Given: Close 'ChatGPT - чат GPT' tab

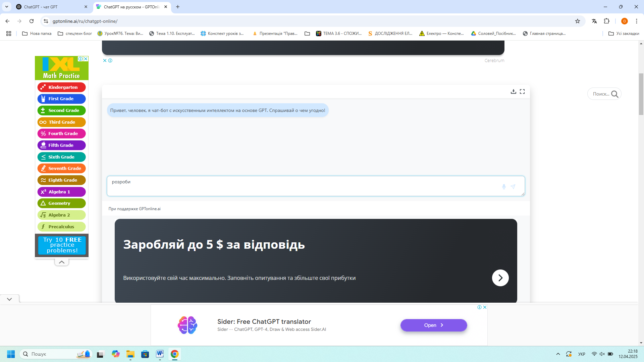Looking at the screenshot, I should click(x=86, y=7).
